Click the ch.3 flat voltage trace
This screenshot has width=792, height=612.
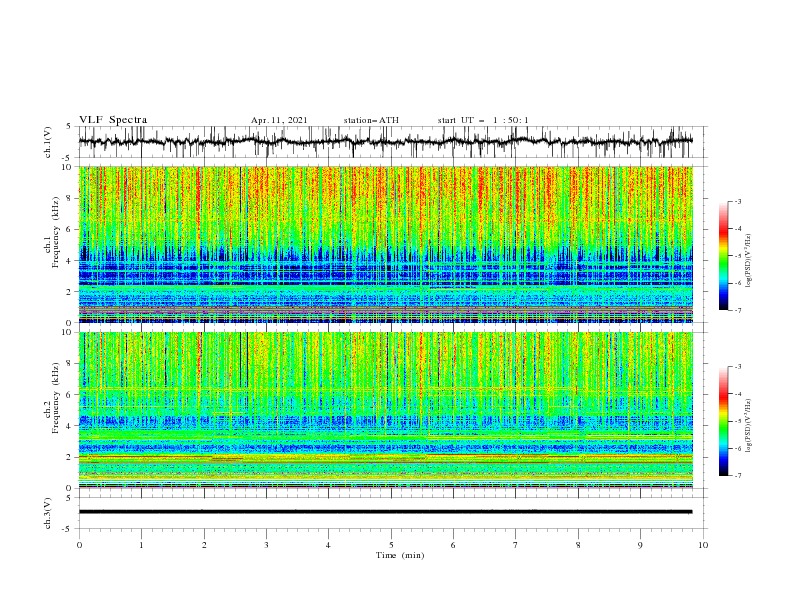coord(385,512)
